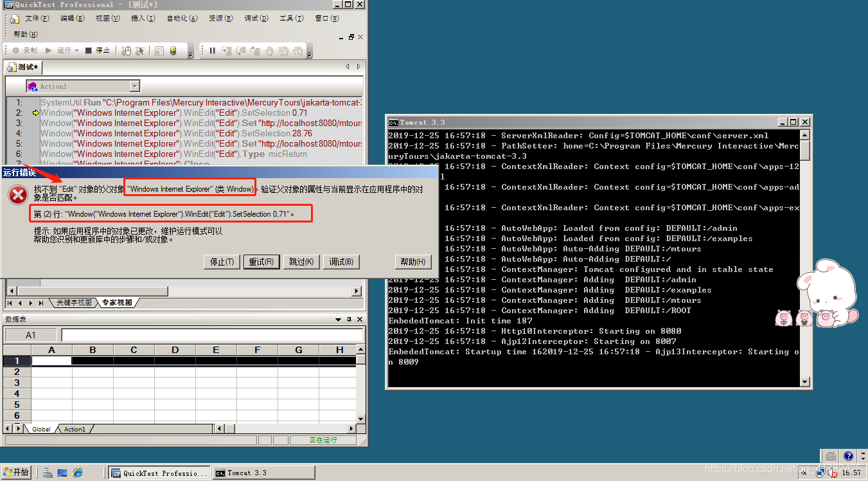Screen dimensions: 868x481
Task: Switch to the Action1 sheet tab
Action: [75, 429]
